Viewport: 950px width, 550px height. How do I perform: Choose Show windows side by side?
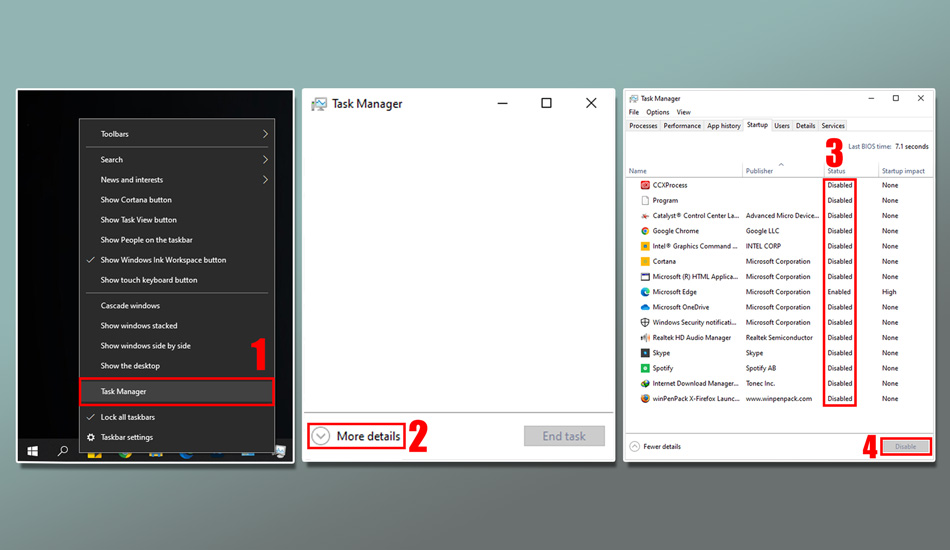(x=145, y=345)
